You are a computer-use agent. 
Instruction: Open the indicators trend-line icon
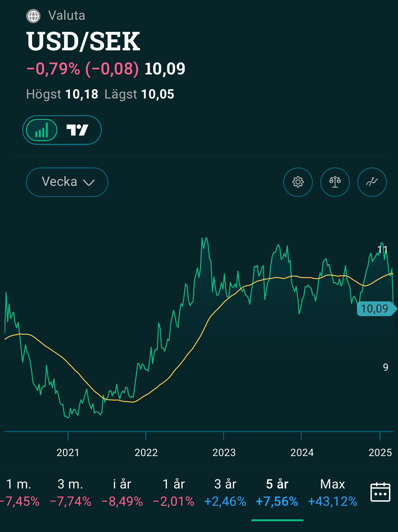coord(372,182)
